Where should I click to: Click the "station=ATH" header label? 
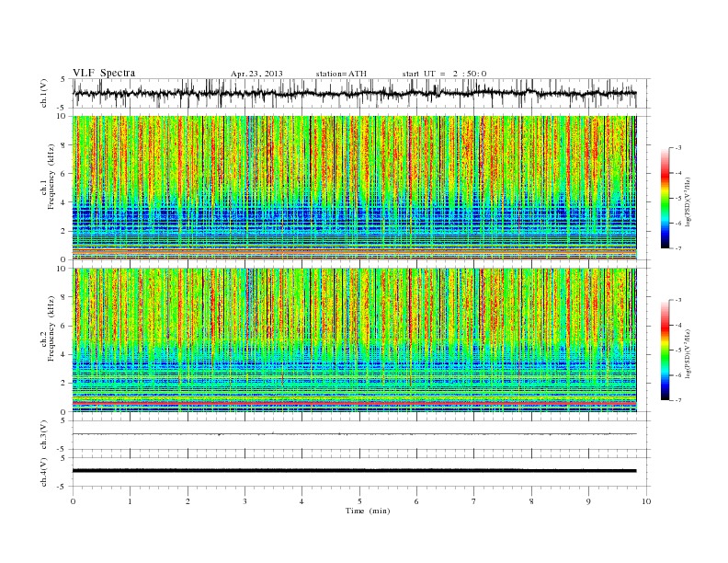pos(341,74)
